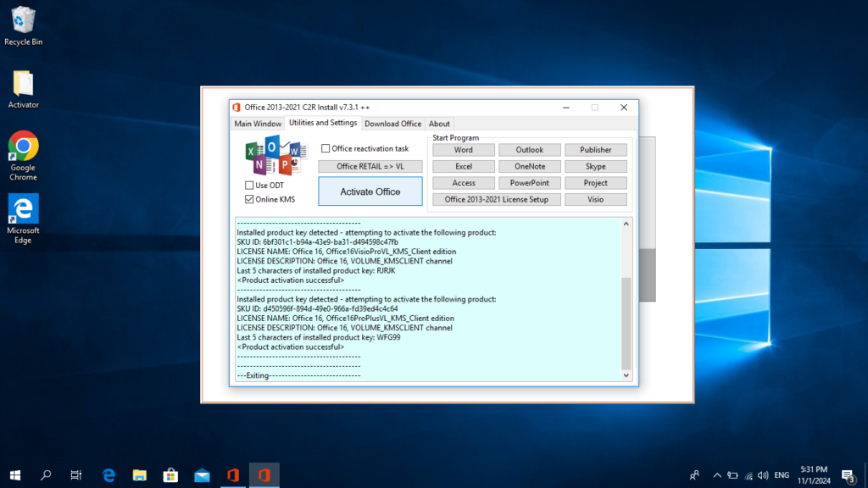Minimize the Office C2R Install window
Image resolution: width=868 pixels, height=488 pixels.
click(565, 108)
